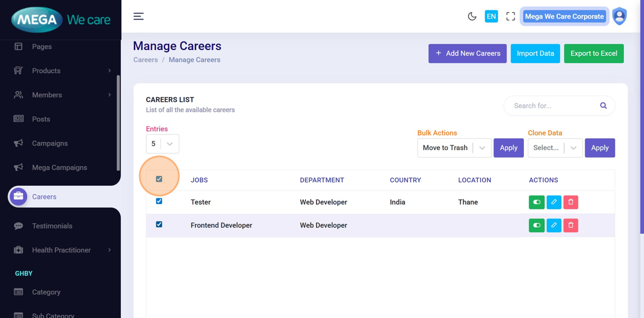Edit the Frontend Developer career entry
Screen dimensions: 644x318
(x=554, y=225)
